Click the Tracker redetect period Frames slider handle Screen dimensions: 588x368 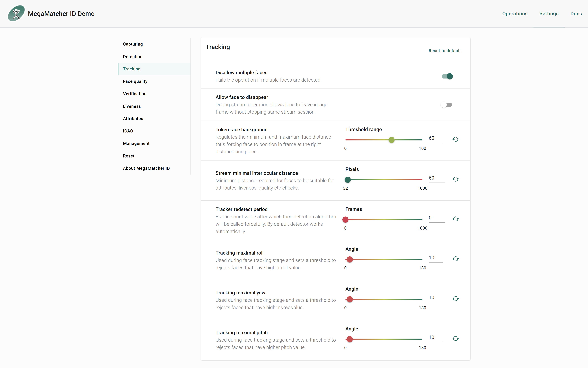345,220
